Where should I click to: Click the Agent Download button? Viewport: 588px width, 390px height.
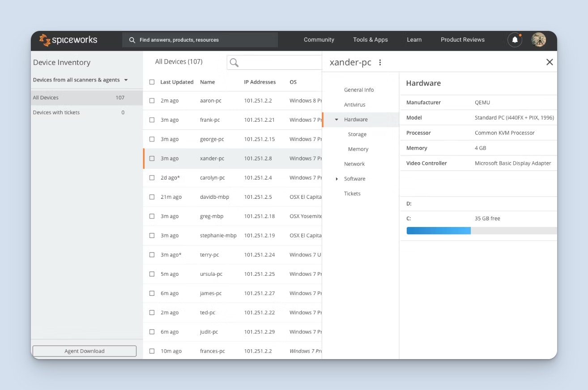click(84, 351)
